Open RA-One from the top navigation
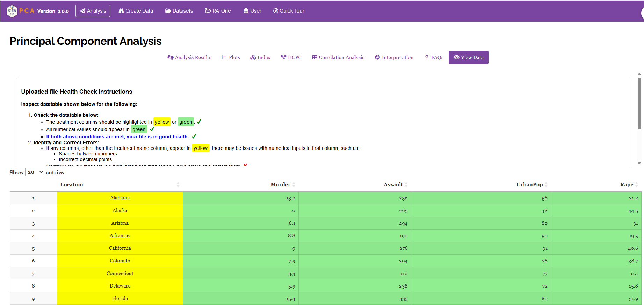Screen dimensions: 644x305 click(218, 11)
